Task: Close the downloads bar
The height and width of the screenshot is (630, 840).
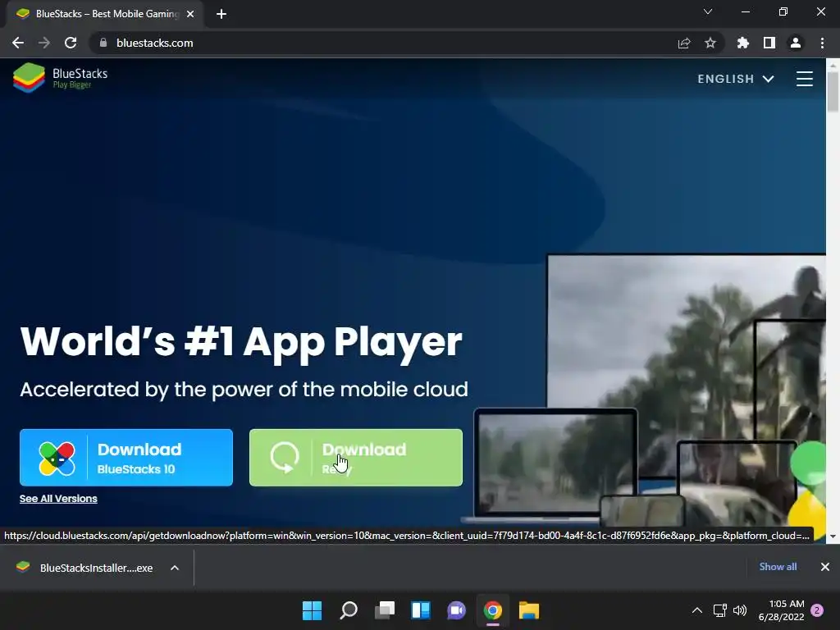Action: point(825,567)
